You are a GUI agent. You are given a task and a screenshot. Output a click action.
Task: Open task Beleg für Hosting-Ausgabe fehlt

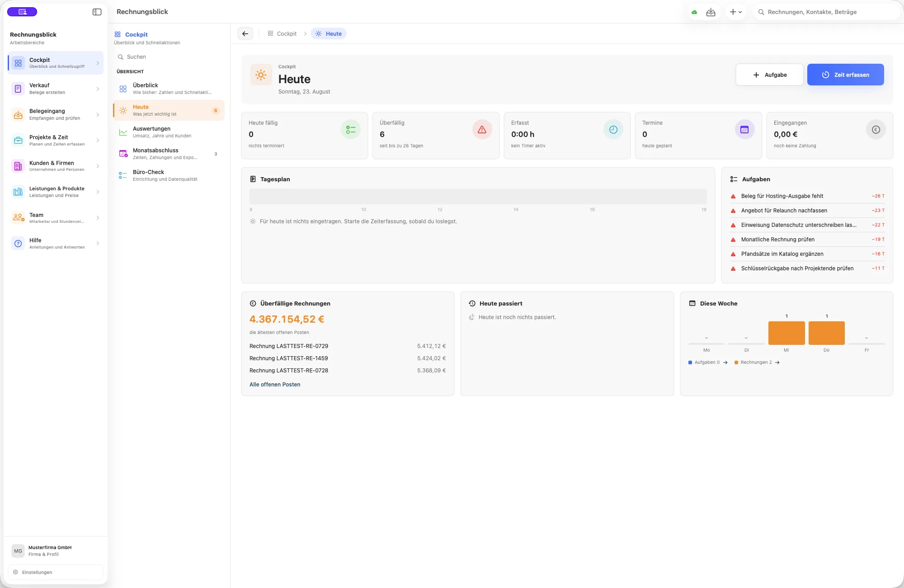[x=807, y=196]
